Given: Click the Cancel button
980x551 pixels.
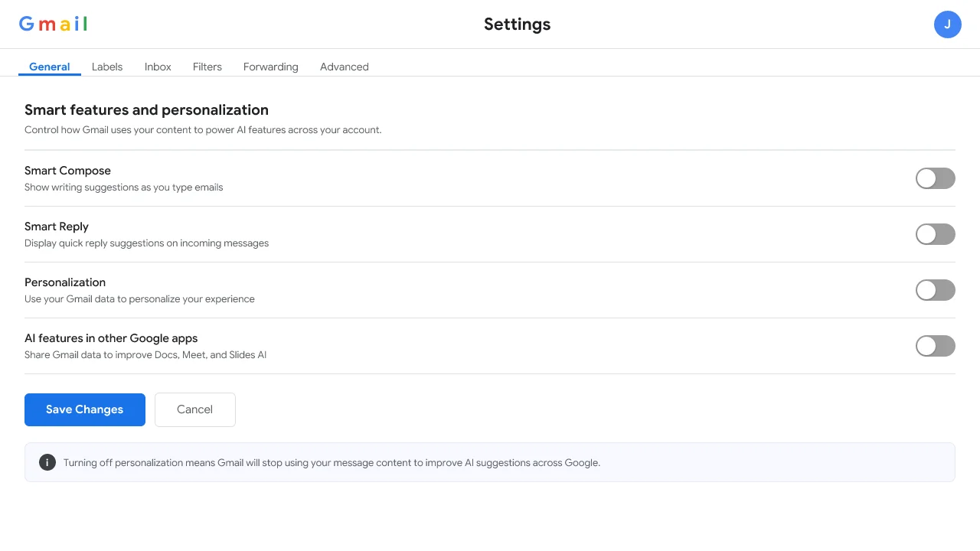Looking at the screenshot, I should (x=195, y=409).
